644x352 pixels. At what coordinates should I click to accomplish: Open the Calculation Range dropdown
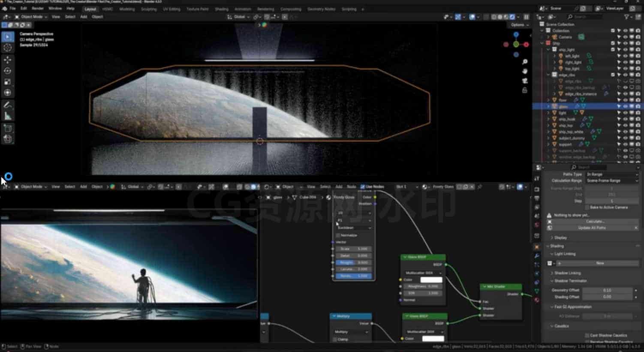(x=612, y=181)
